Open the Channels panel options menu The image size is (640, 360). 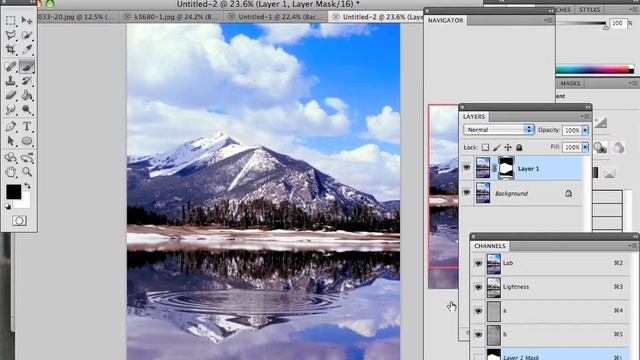tap(633, 246)
